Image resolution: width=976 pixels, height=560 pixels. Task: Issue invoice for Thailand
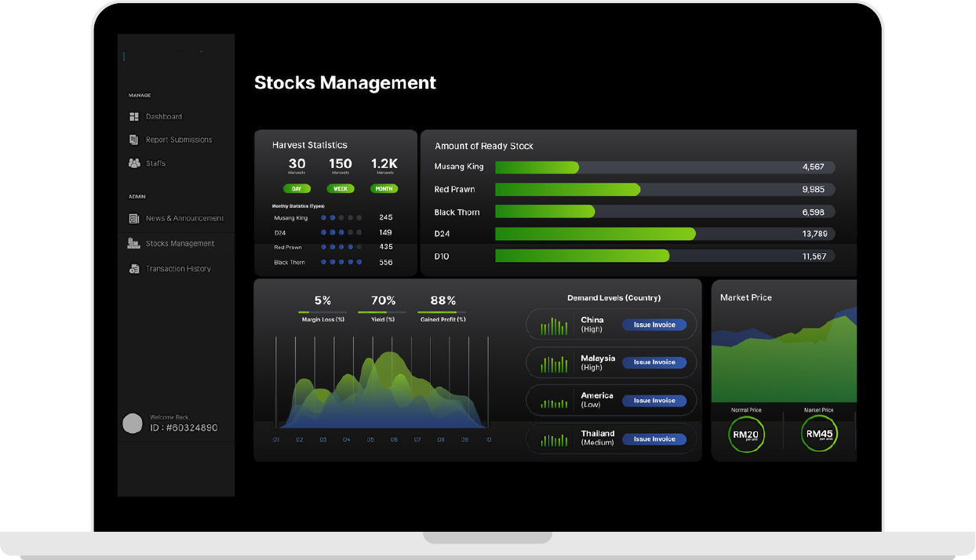pos(654,439)
